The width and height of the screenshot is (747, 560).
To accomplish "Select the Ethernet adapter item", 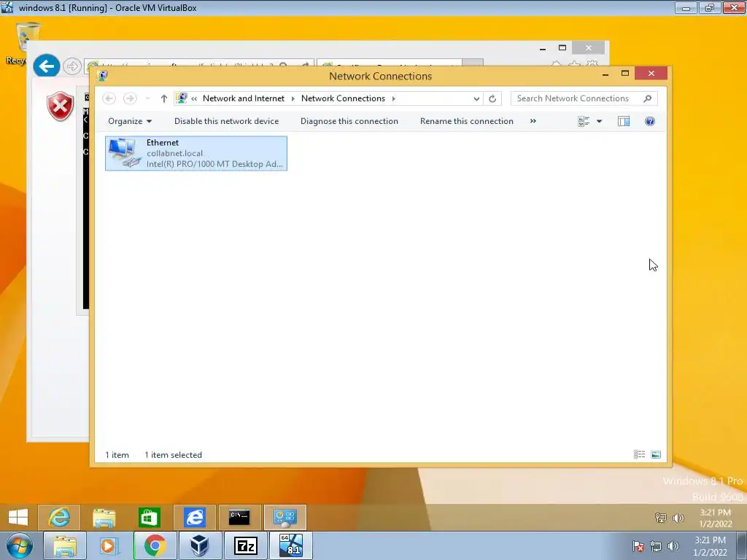I will click(196, 153).
